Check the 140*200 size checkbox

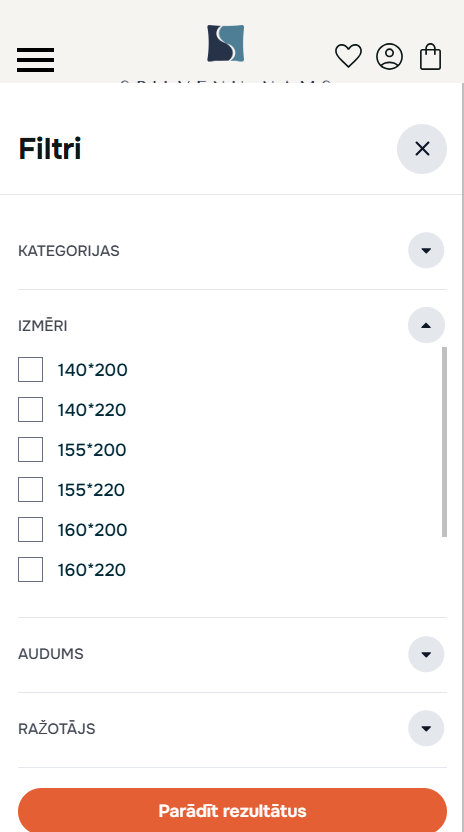pyautogui.click(x=30, y=369)
